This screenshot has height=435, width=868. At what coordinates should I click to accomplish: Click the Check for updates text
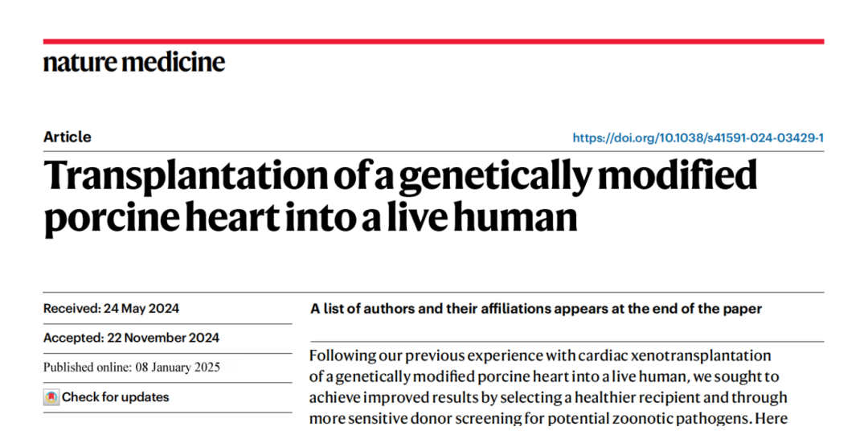115,397
